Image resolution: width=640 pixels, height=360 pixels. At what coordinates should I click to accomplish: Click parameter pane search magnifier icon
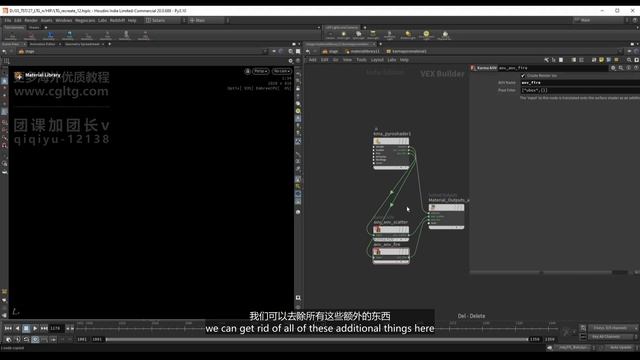coord(621,68)
